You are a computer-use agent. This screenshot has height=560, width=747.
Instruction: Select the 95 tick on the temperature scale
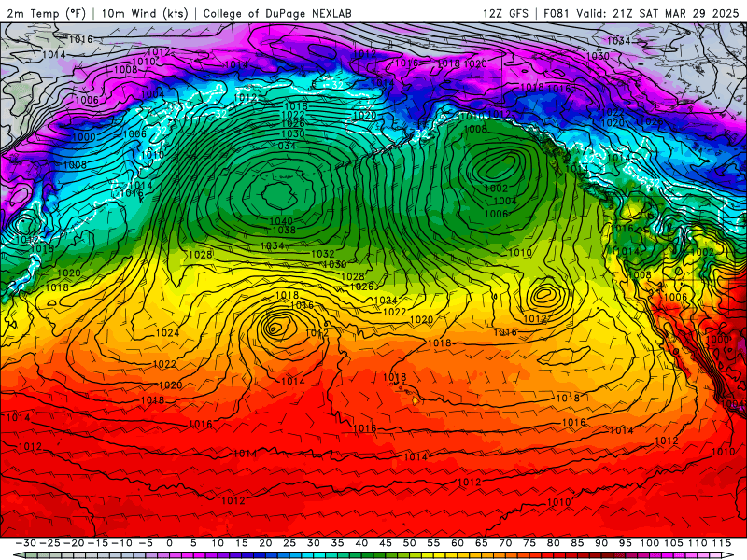tap(625, 543)
